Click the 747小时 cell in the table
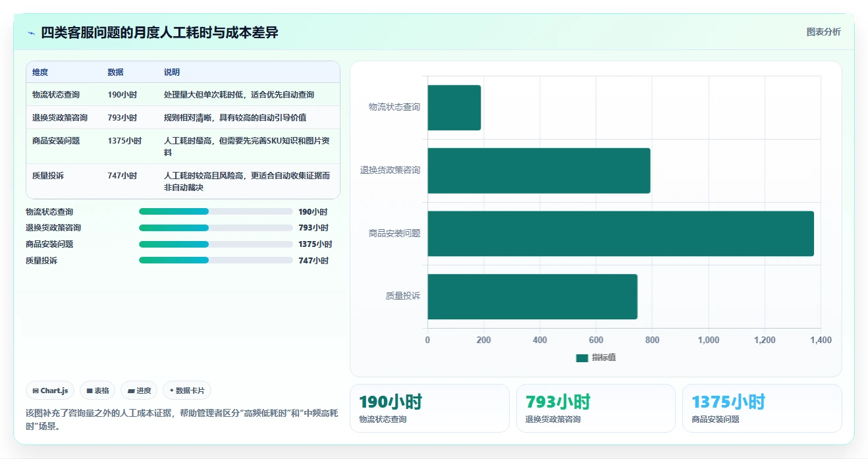Screen dimensions: 868x459 (122, 176)
